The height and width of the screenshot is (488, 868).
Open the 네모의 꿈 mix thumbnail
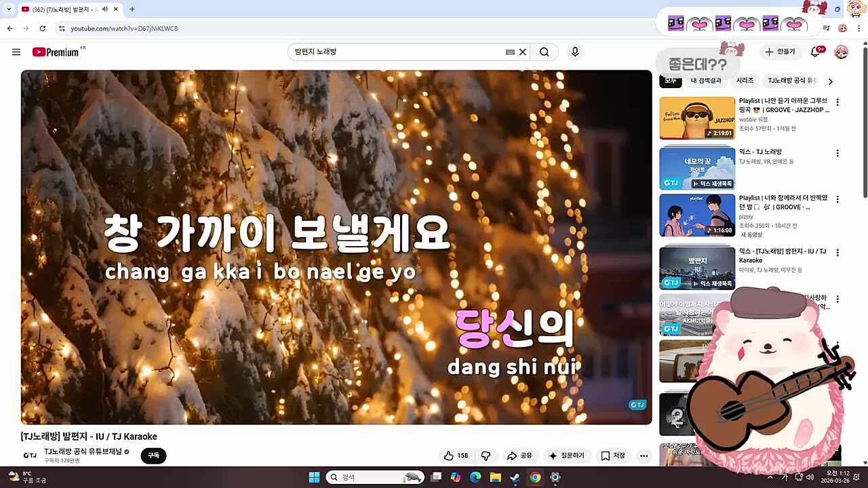tap(697, 169)
